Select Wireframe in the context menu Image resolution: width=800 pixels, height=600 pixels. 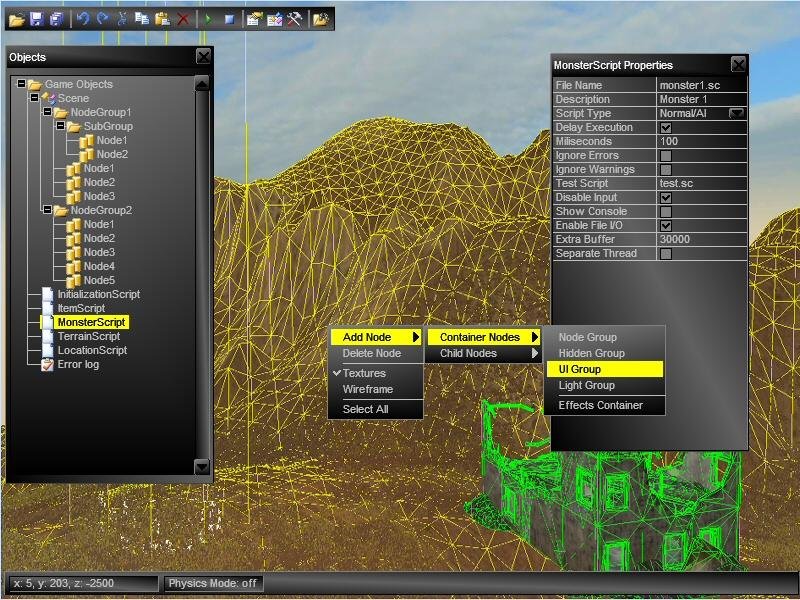coord(376,389)
